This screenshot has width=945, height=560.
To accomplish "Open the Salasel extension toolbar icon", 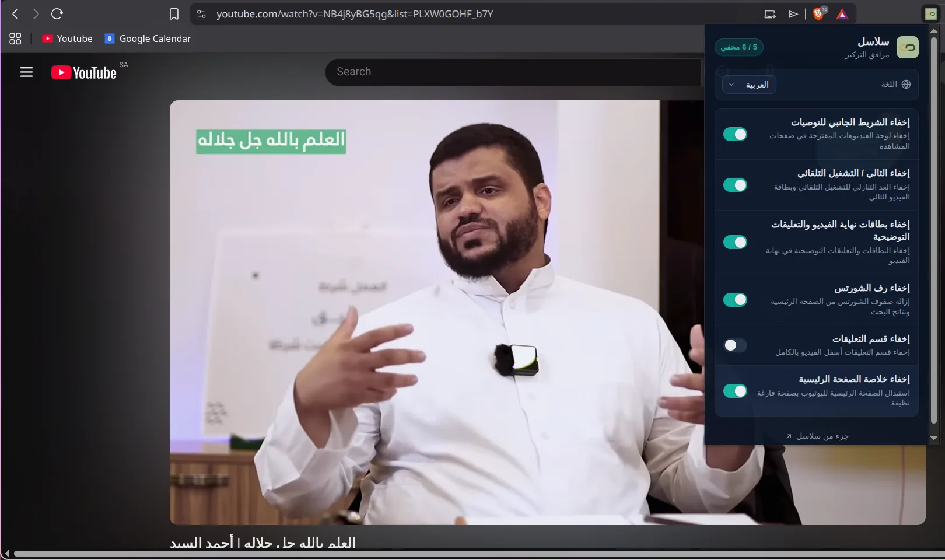I will (930, 14).
